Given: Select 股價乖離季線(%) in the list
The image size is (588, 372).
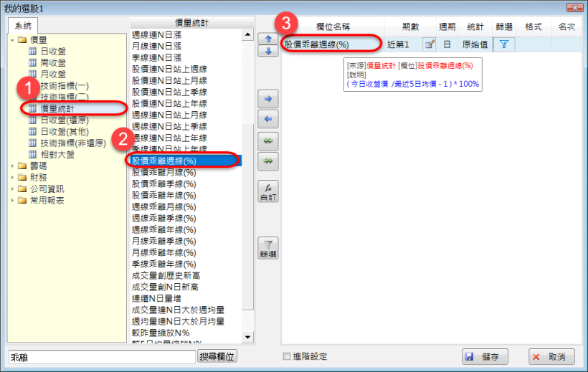Looking at the screenshot, I should pos(164,183).
